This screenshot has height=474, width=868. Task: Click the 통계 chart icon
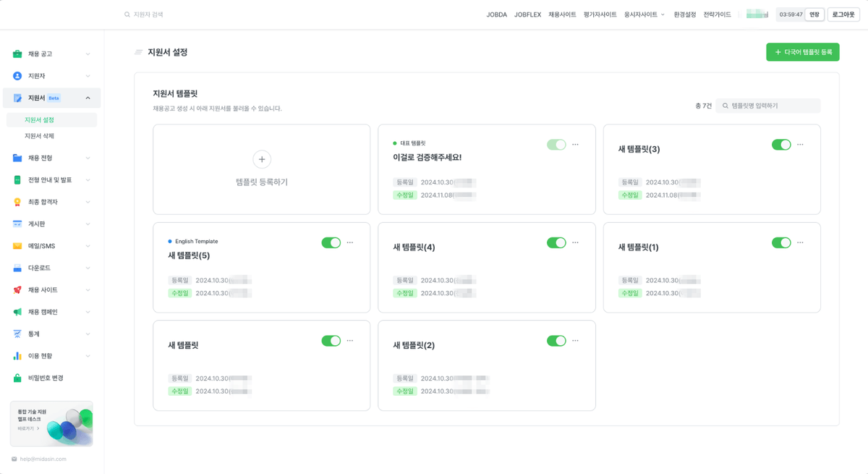coord(17,334)
